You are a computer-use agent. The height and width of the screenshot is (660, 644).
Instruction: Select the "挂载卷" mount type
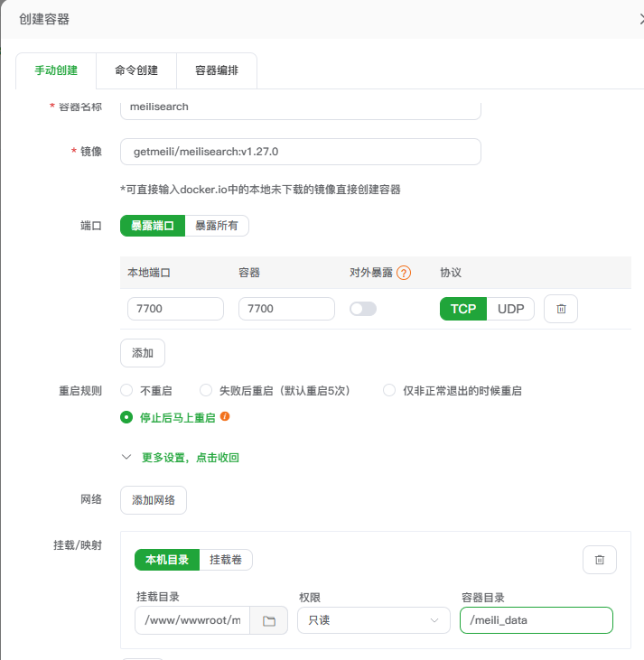pos(226,560)
